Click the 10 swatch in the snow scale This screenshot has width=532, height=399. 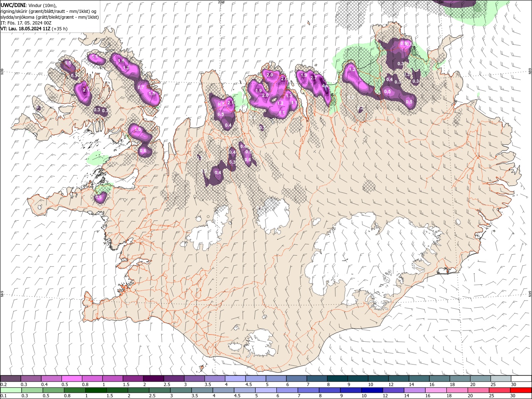378,378
